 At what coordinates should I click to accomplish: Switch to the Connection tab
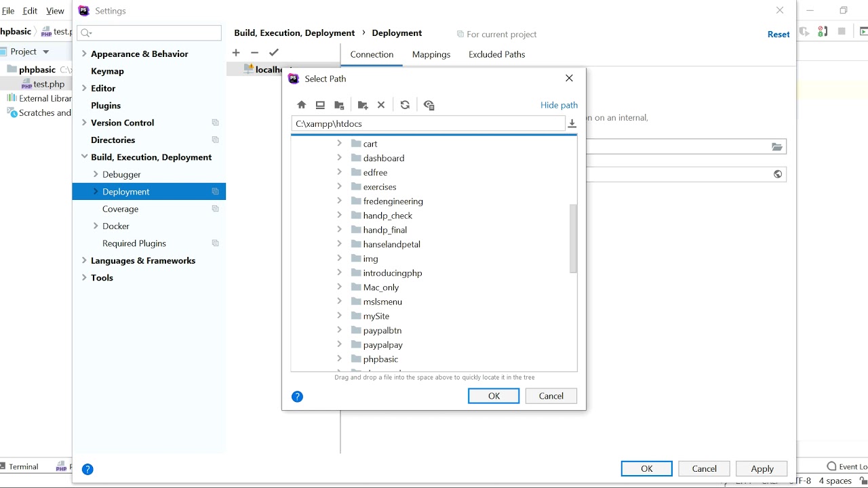tap(372, 54)
